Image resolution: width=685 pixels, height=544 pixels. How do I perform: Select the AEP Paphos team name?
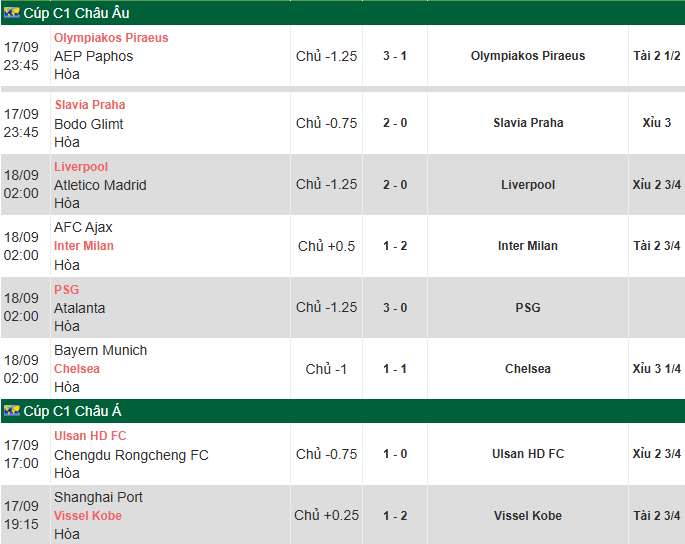pyautogui.click(x=93, y=56)
